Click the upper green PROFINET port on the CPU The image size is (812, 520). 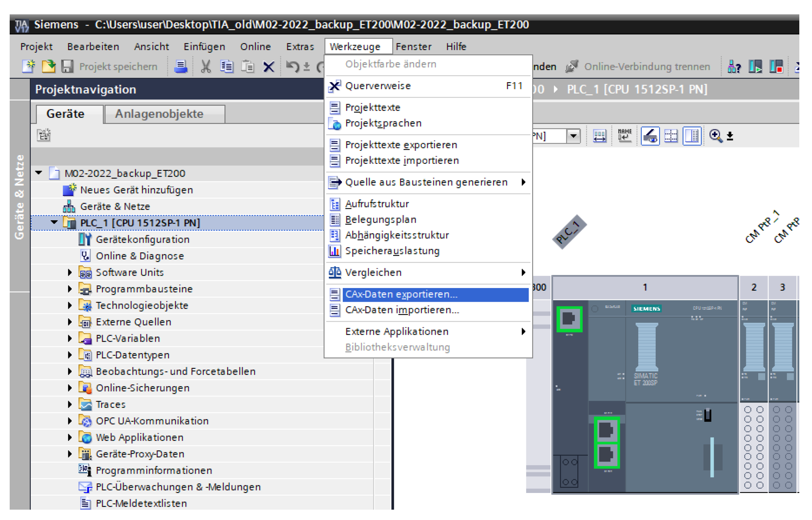[570, 319]
